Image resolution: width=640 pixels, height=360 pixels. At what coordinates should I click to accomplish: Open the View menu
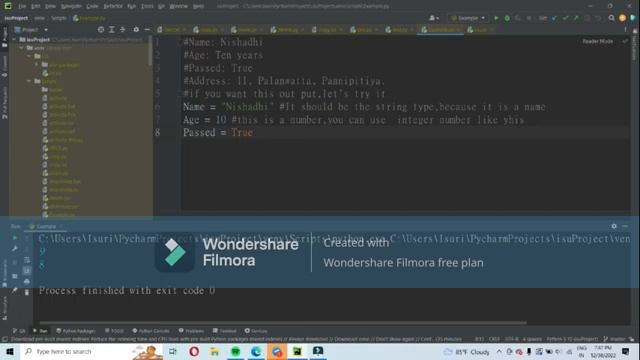click(50, 6)
